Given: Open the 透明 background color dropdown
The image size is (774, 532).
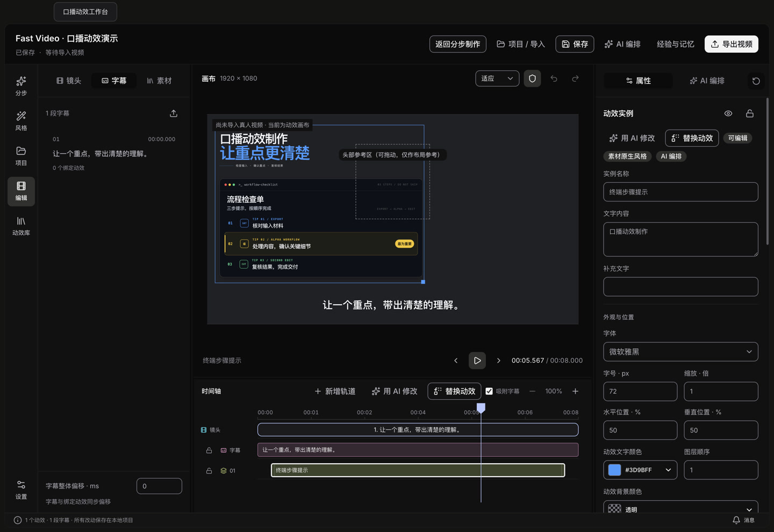Looking at the screenshot, I should [x=680, y=509].
